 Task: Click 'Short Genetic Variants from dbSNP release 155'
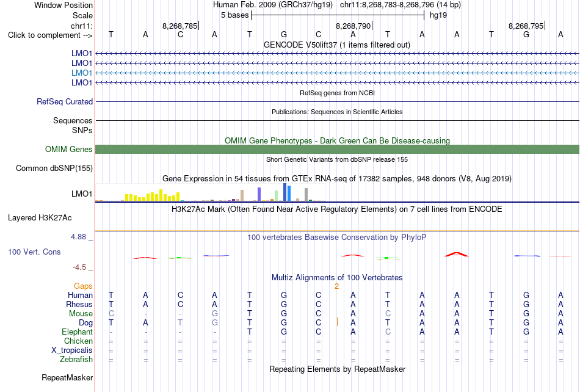337,159
